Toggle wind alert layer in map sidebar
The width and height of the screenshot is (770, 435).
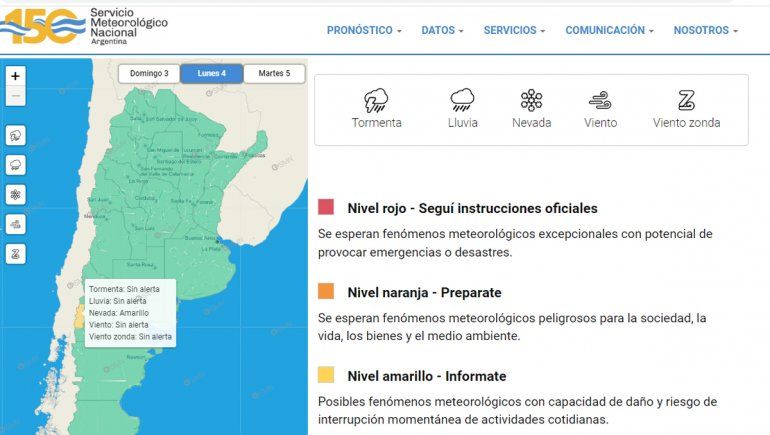15,224
